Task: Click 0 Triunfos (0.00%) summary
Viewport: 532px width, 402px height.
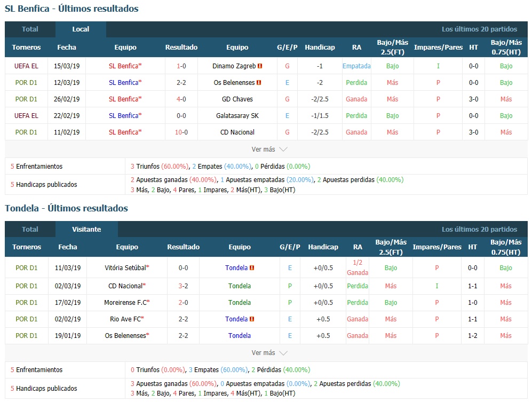Action: pyautogui.click(x=158, y=370)
